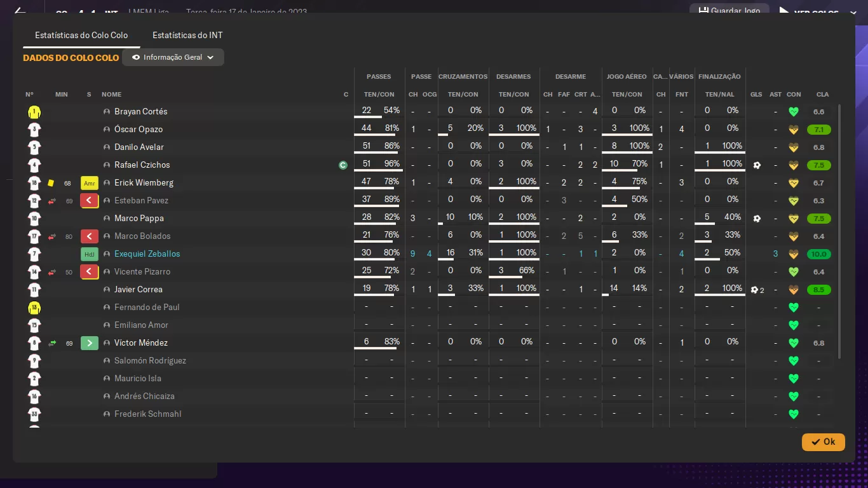868x488 pixels.
Task: Click Erick Wiemberg yellow card icon
Action: tap(51, 183)
